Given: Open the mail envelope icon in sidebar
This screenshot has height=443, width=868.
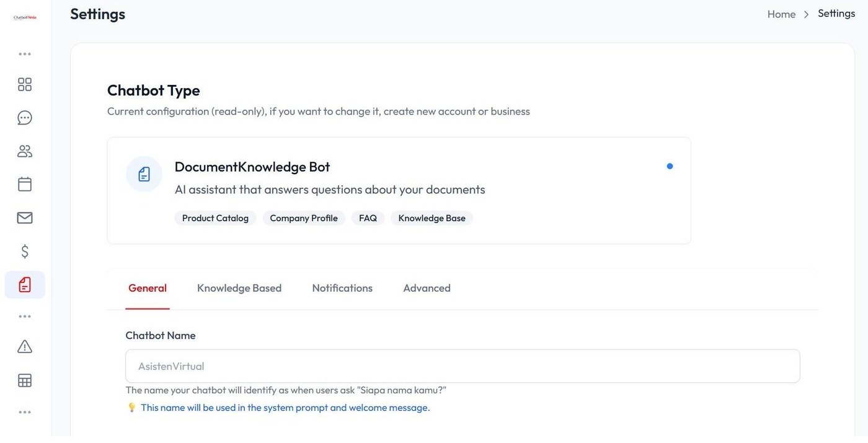Looking at the screenshot, I should tap(25, 217).
